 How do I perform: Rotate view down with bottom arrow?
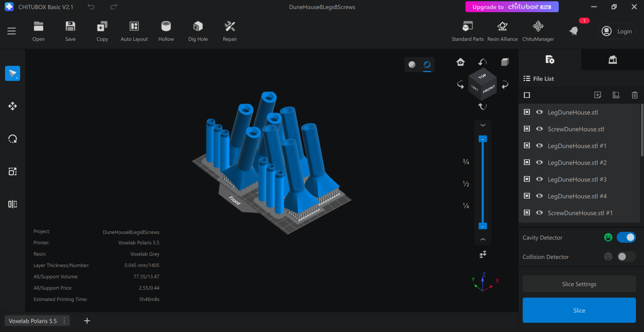pyautogui.click(x=483, y=107)
